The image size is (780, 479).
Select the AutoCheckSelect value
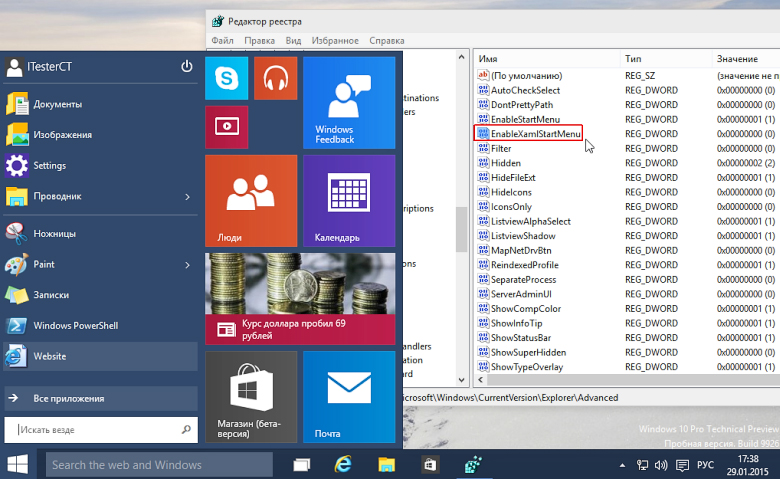pos(525,90)
